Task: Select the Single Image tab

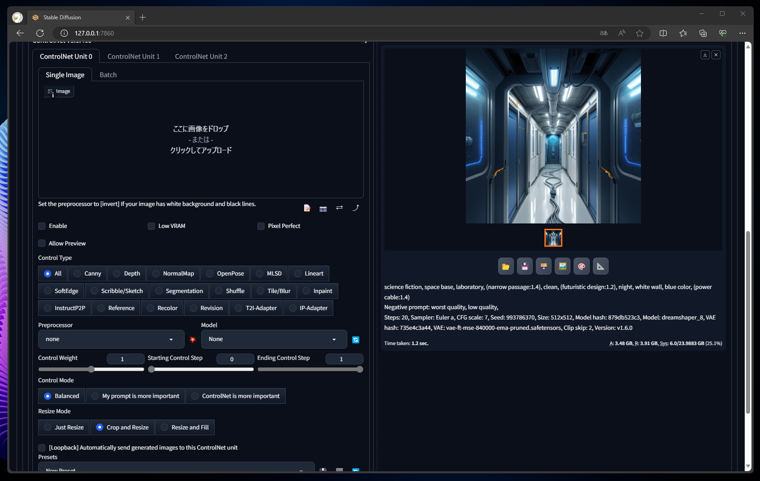Action: [65, 75]
